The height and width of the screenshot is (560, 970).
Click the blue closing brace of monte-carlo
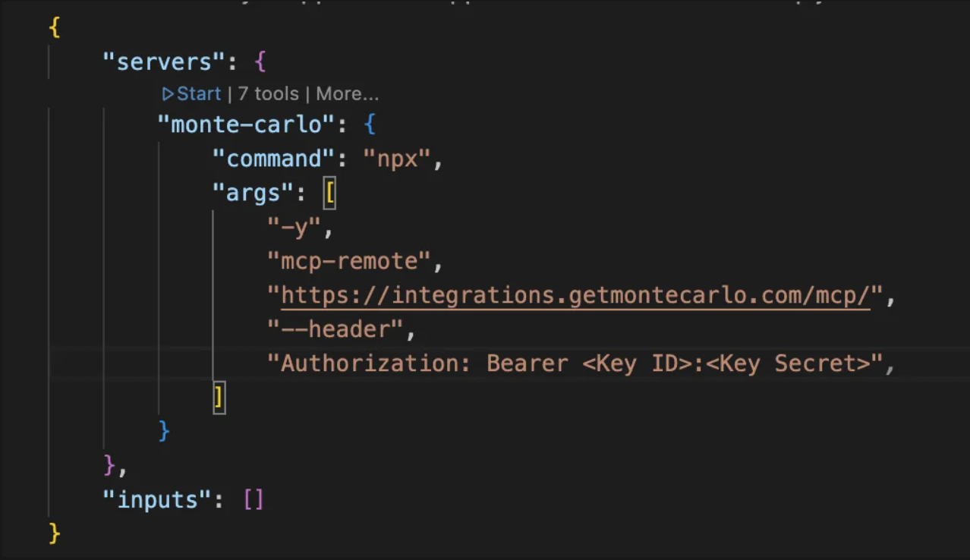(x=164, y=431)
